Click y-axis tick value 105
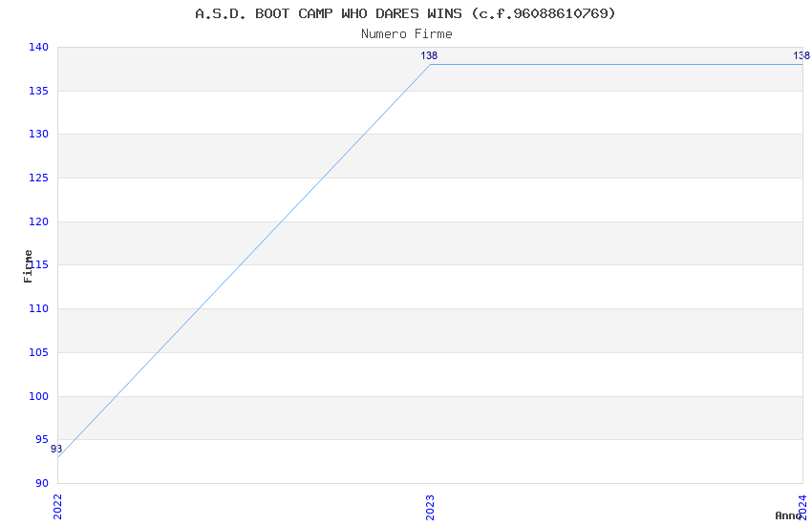Screen dimensions: 812x525 click(x=38, y=353)
